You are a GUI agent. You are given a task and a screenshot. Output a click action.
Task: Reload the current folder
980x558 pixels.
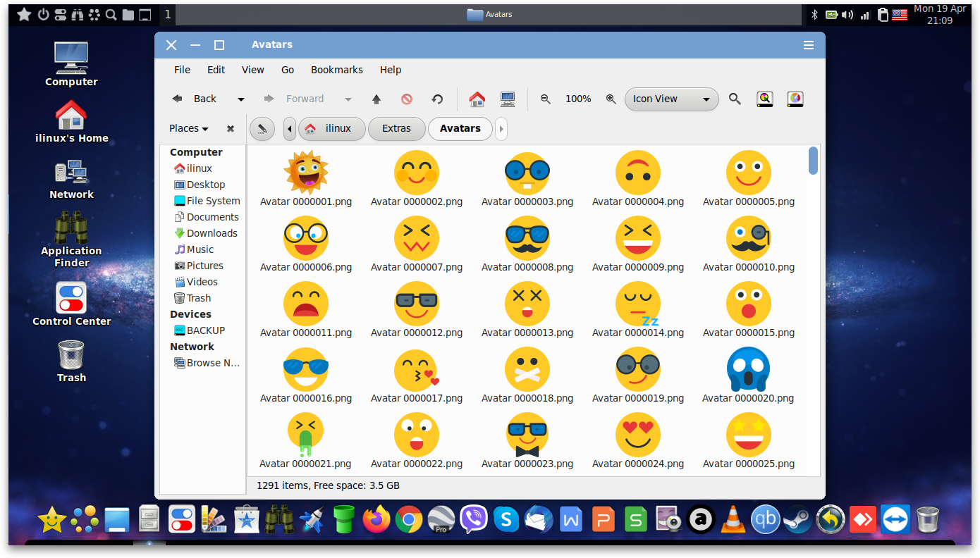point(437,99)
